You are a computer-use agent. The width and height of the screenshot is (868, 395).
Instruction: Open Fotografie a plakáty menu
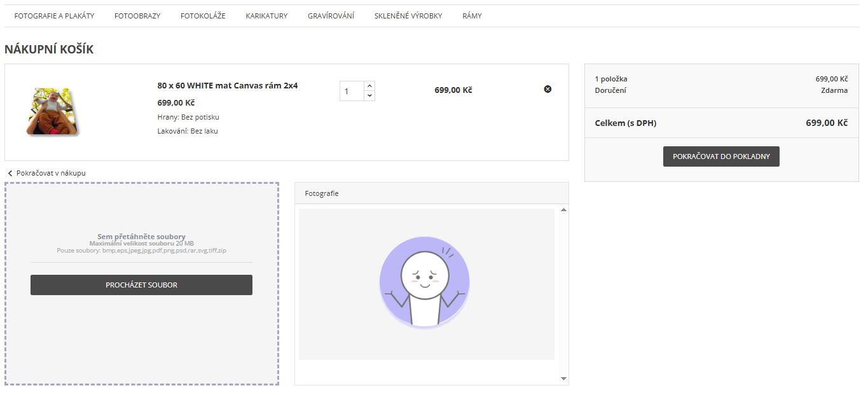pyautogui.click(x=54, y=16)
